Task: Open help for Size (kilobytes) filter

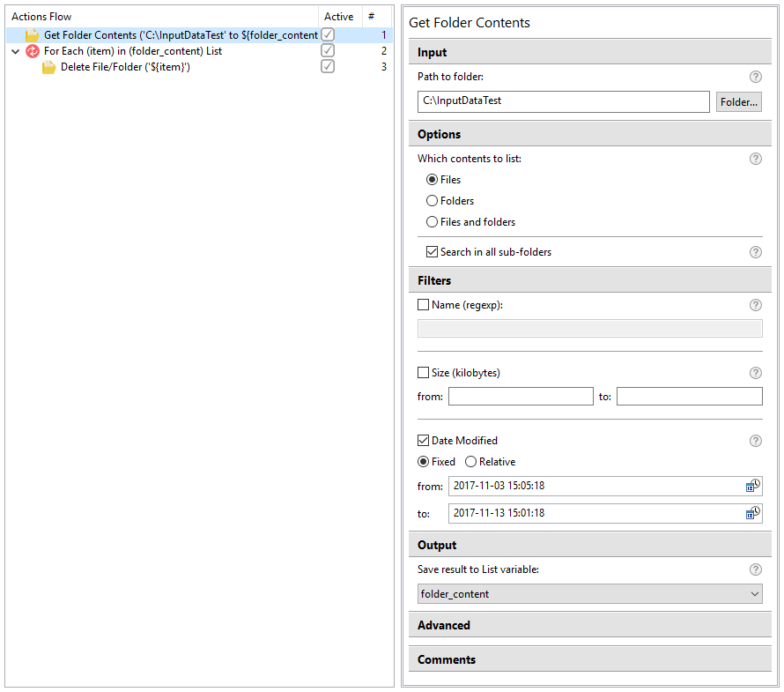Action: [x=755, y=373]
